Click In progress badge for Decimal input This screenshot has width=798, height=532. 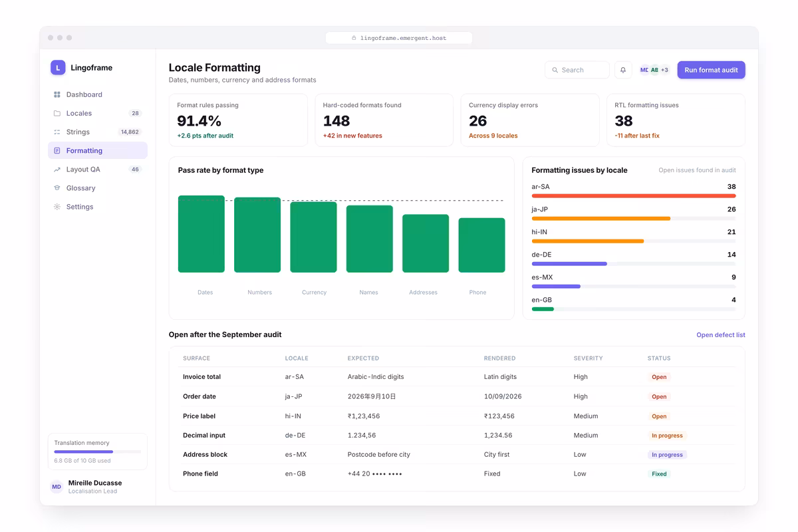tap(667, 436)
